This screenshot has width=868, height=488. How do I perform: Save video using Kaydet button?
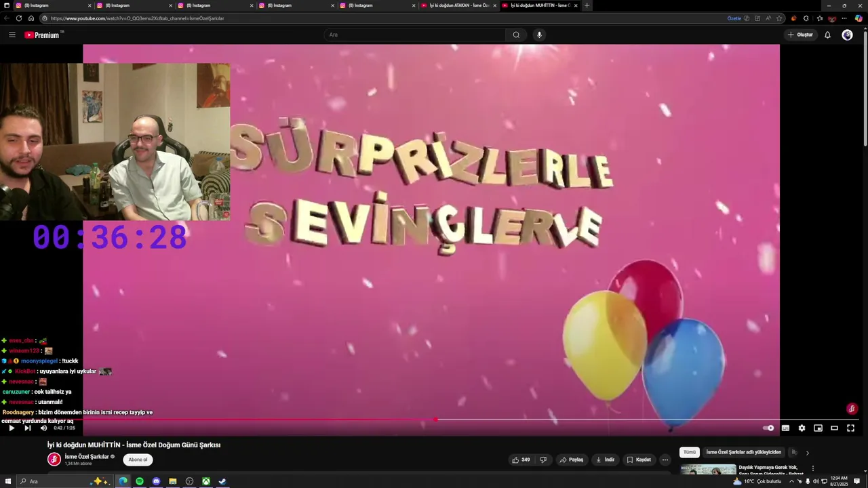pyautogui.click(x=638, y=460)
